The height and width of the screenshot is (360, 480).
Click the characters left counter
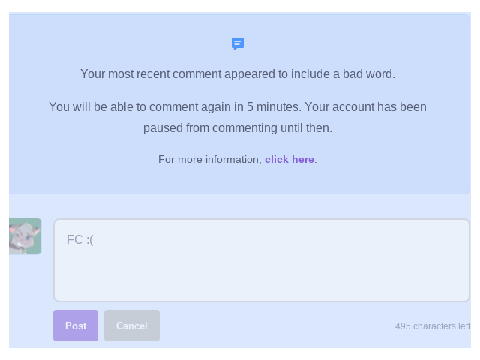pos(432,326)
